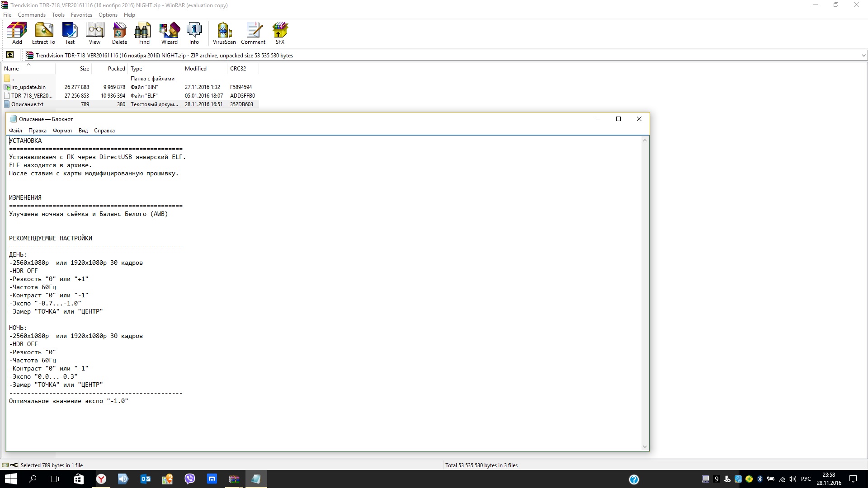868x488 pixels.
Task: Open the archive Comment tool
Action: tap(253, 33)
